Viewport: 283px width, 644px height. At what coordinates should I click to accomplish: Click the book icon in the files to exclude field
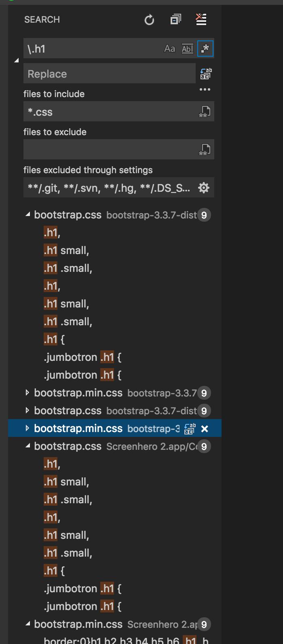click(x=205, y=150)
